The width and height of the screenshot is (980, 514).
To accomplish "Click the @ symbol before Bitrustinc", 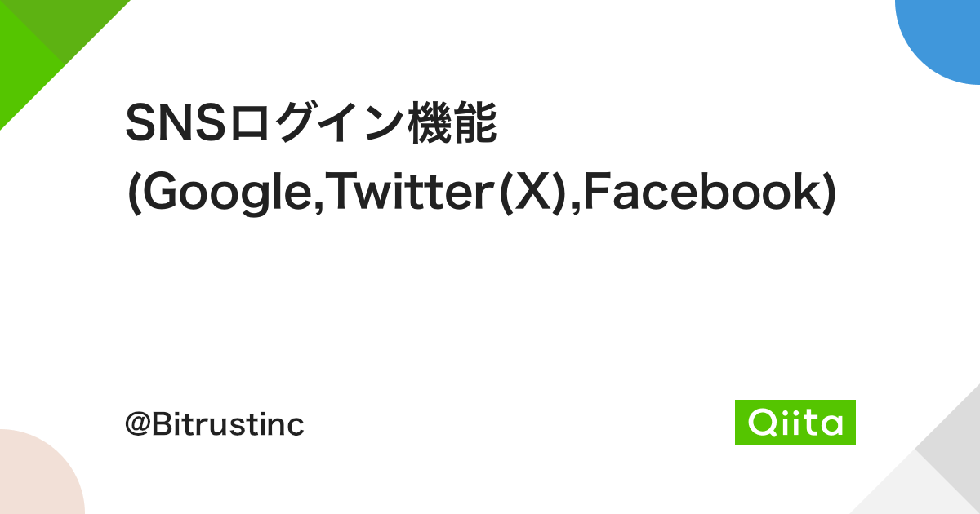I will pos(136,425).
